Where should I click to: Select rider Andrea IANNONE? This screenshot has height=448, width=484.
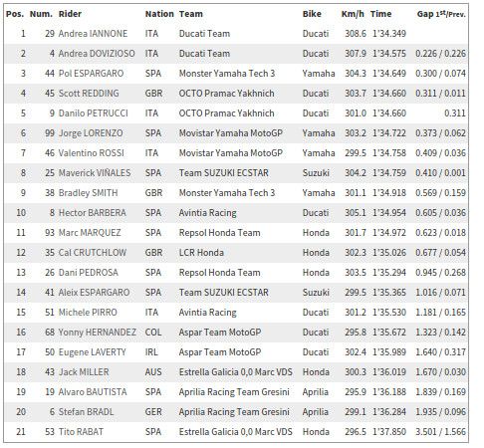coord(93,34)
